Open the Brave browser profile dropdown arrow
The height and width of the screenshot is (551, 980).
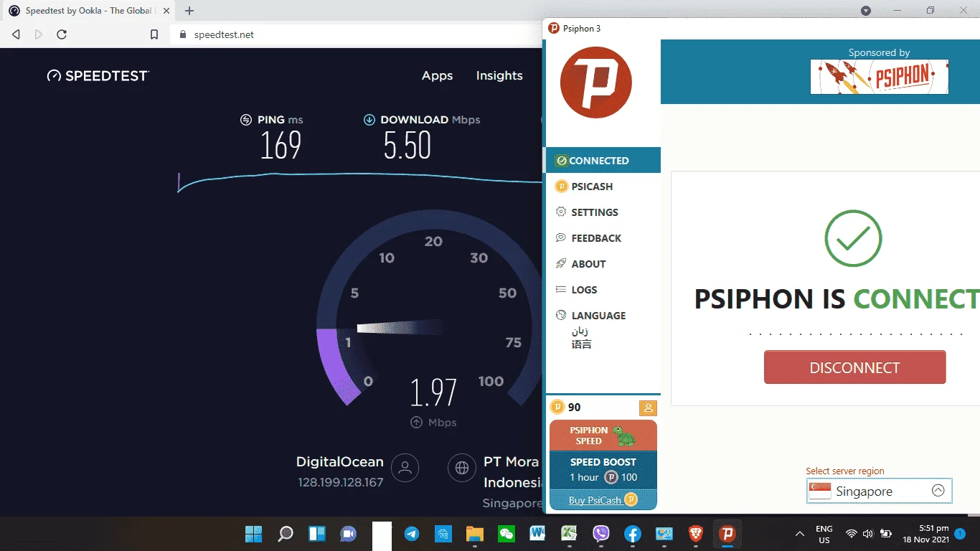pyautogui.click(x=866, y=11)
